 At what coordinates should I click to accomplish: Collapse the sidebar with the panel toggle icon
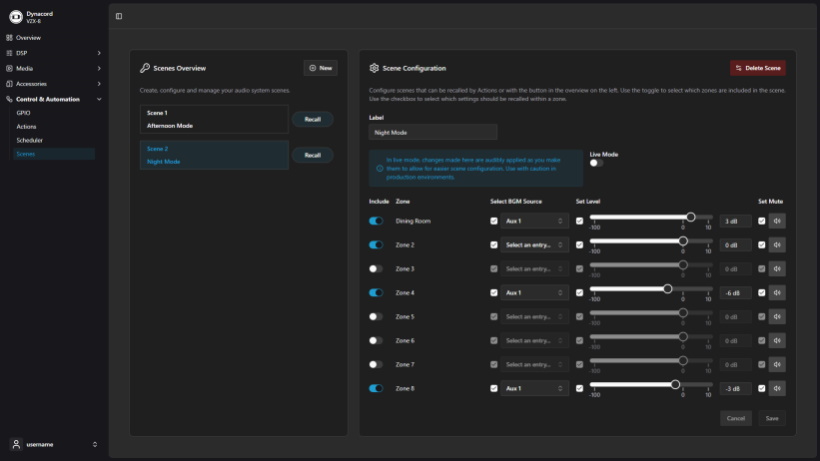(x=119, y=16)
